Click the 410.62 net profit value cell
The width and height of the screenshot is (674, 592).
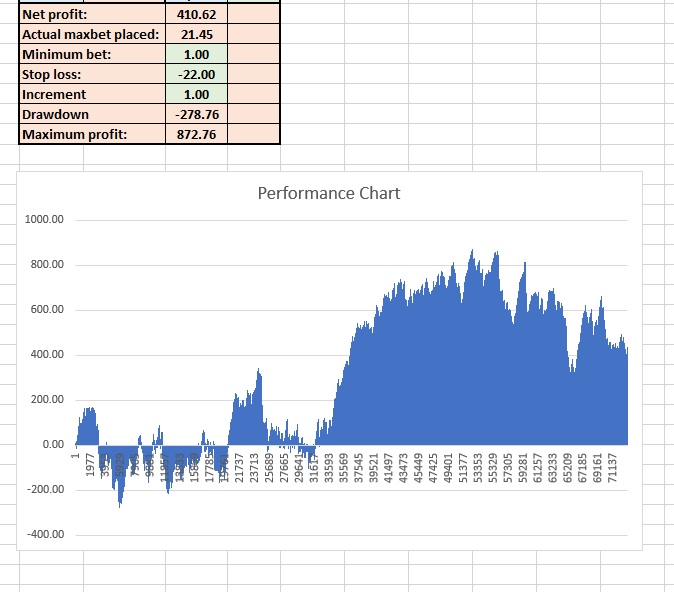click(196, 15)
